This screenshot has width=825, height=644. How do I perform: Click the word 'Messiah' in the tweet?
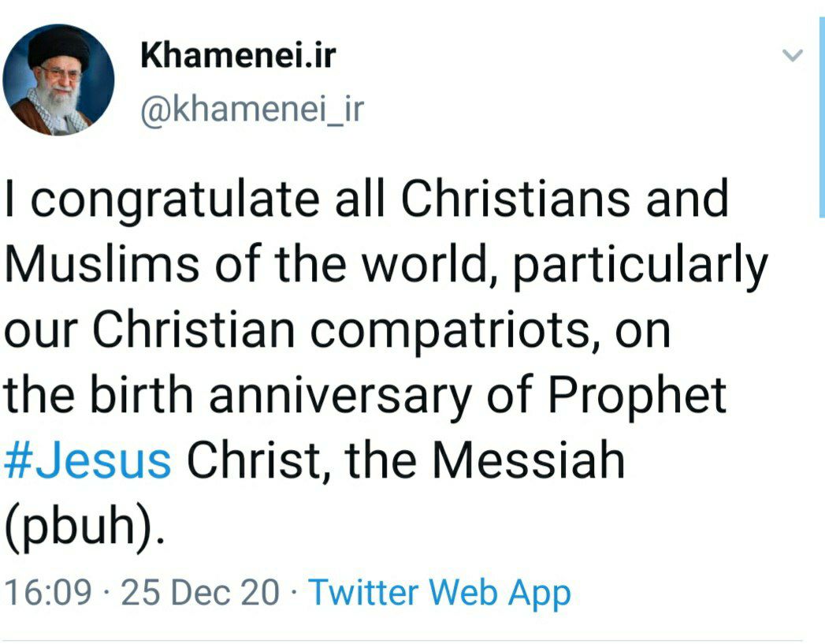point(528,460)
